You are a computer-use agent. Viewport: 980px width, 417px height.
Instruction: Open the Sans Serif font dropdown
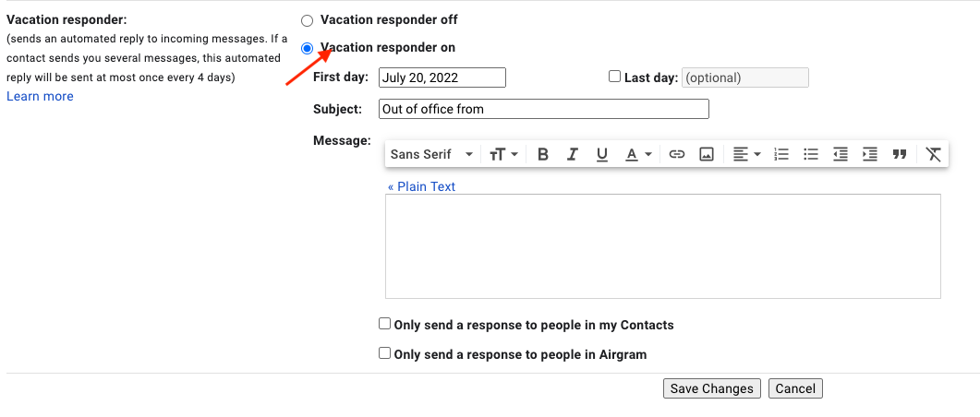tap(431, 154)
